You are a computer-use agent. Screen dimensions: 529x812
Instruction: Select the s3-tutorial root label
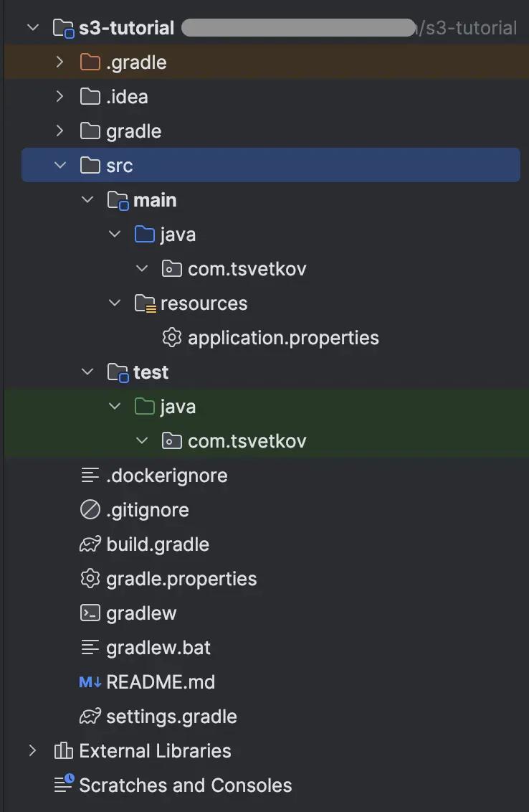(x=127, y=28)
